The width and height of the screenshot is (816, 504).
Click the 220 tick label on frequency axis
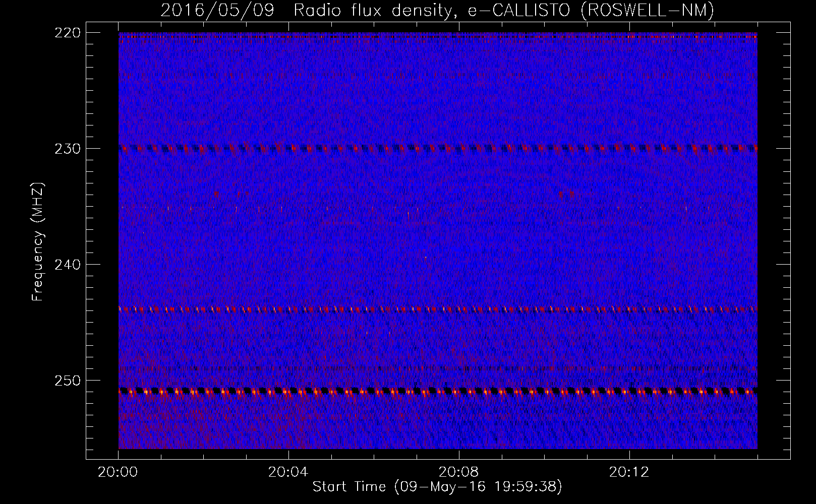67,33
